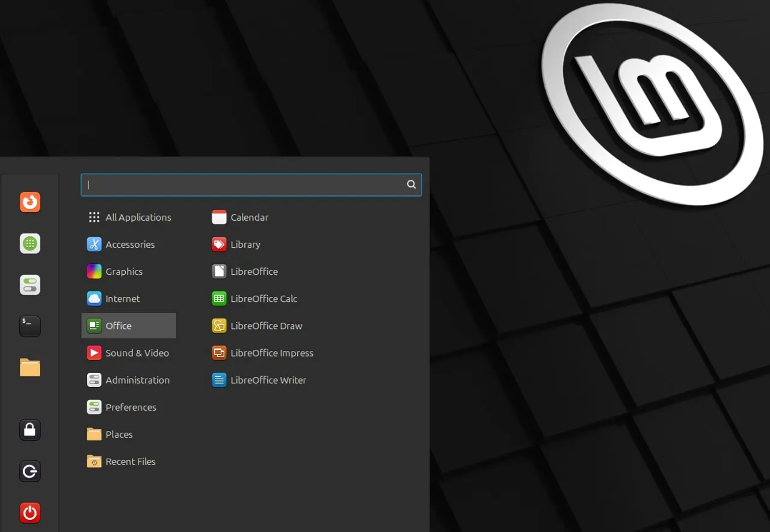Click the Accessories scissors icon
Viewport: 770px width, 532px height.
pyautogui.click(x=94, y=244)
